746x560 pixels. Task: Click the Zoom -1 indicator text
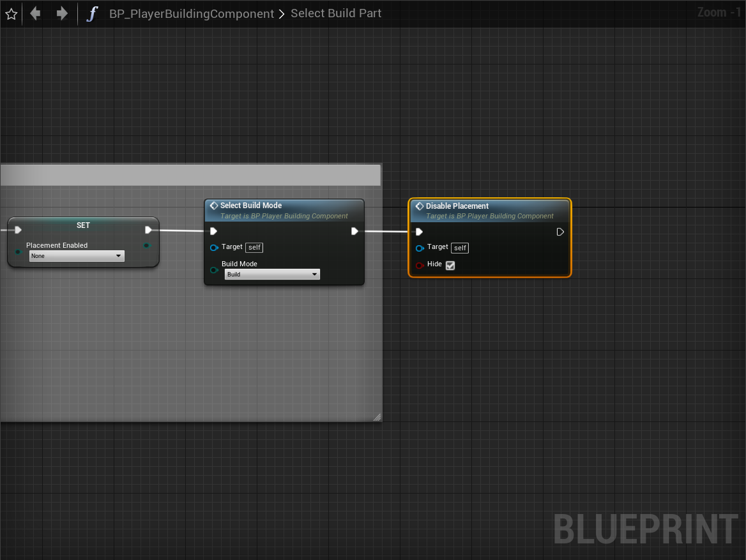pyautogui.click(x=719, y=12)
